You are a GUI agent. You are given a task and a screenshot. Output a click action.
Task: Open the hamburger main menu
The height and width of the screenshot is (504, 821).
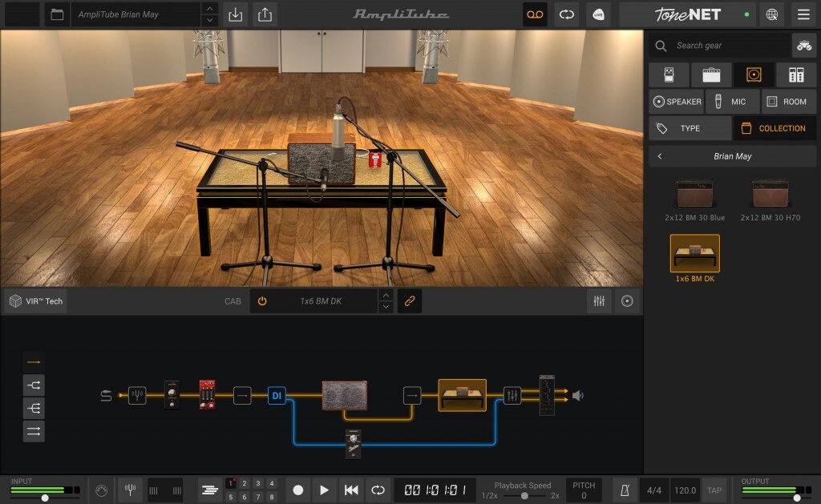[x=803, y=14]
